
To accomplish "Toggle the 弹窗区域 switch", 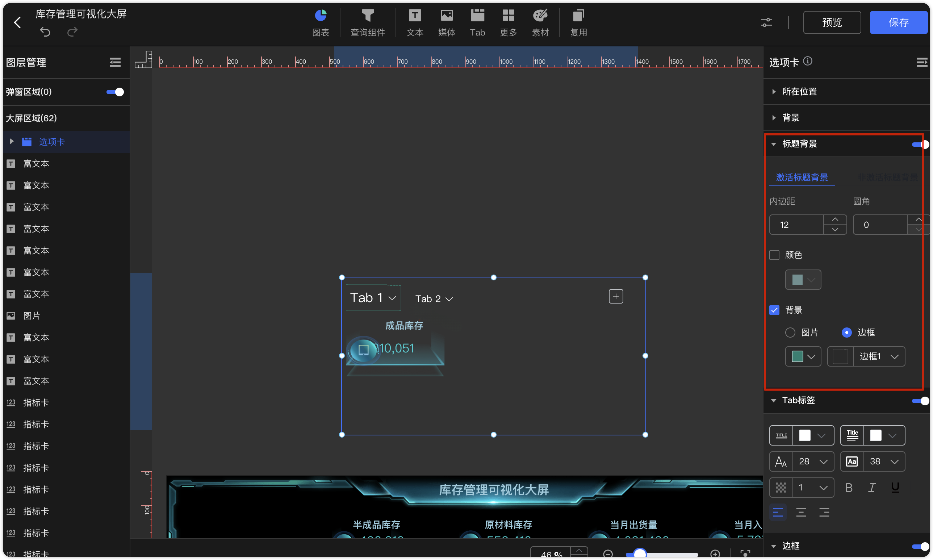I will coord(115,92).
